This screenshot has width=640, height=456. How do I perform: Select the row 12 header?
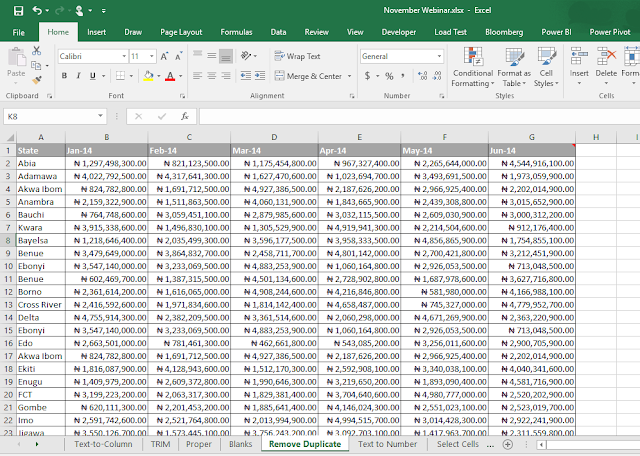click(8, 292)
